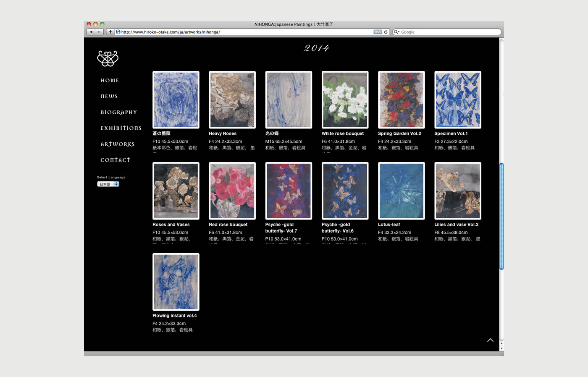Click the F8 45.5×38.0cm size text

pyautogui.click(x=451, y=233)
